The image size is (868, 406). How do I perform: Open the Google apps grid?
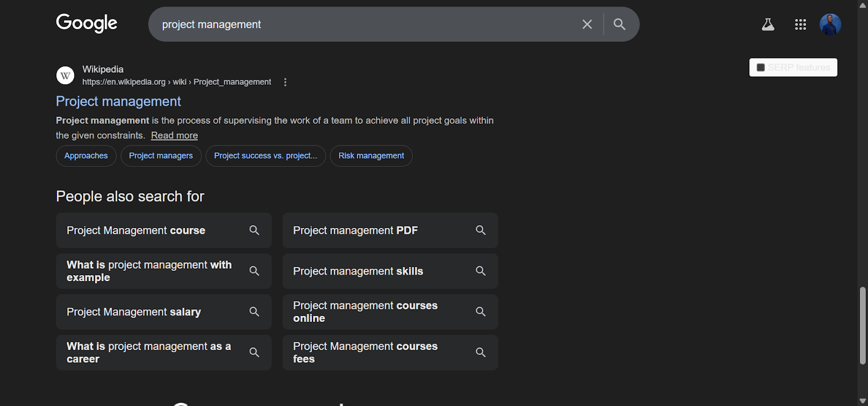[800, 24]
